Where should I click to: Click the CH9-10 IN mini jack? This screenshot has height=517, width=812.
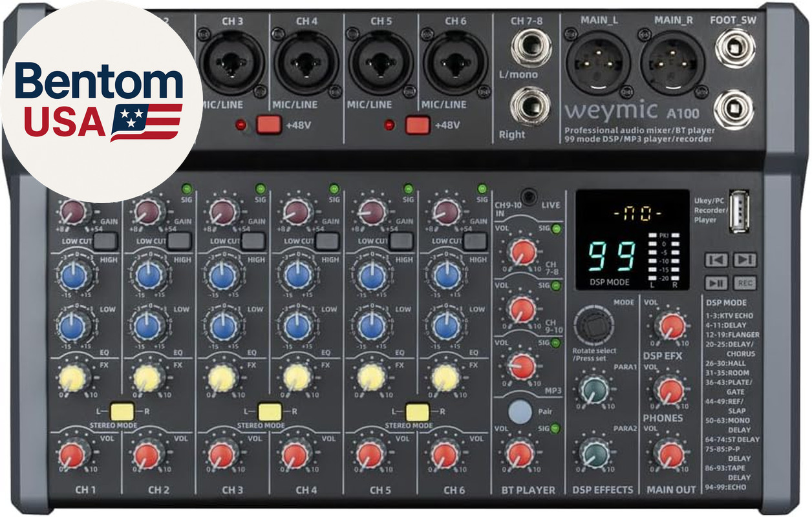click(x=530, y=196)
